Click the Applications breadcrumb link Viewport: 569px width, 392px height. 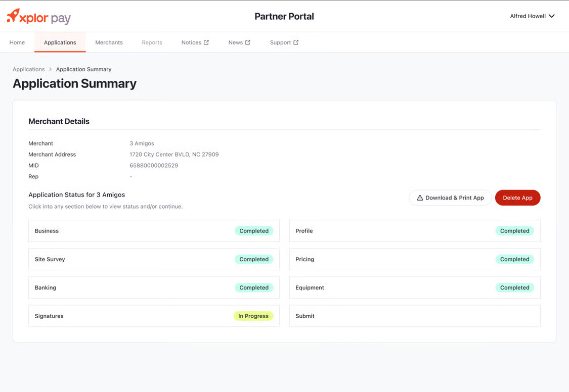click(29, 69)
